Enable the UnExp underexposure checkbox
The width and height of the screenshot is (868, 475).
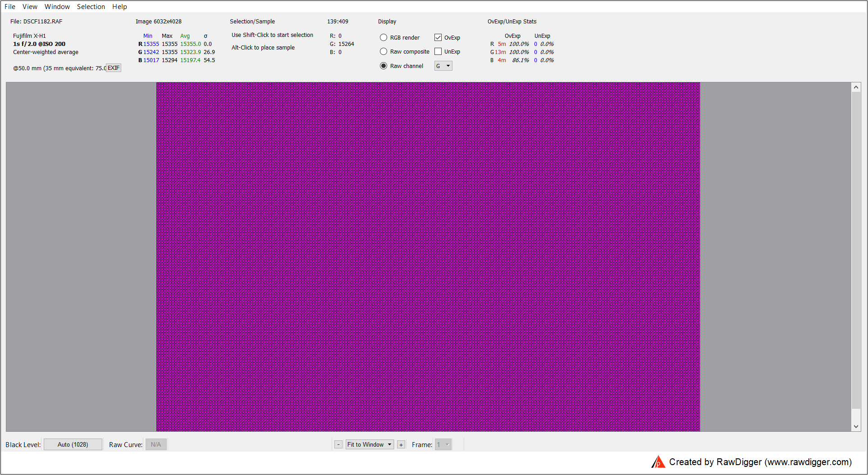pos(438,52)
